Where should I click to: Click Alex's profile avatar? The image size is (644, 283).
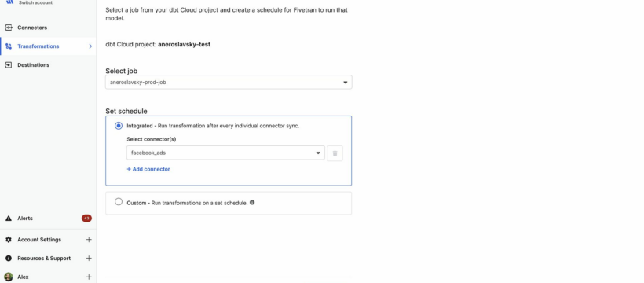[9, 277]
